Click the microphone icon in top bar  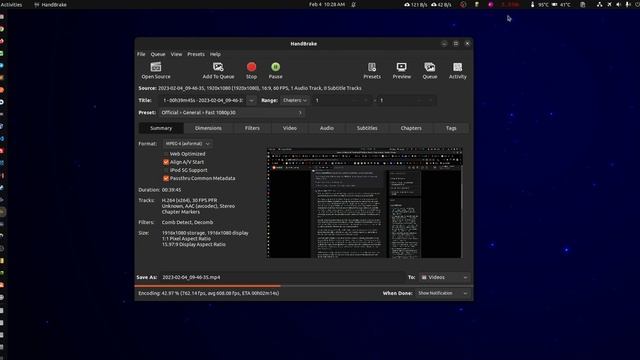click(628, 4)
